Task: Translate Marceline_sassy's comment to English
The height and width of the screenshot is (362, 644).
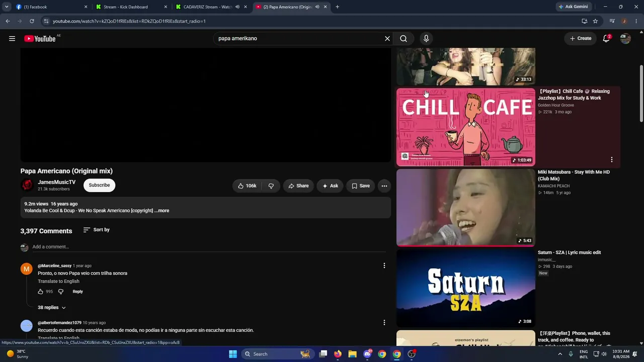Action: (x=58, y=282)
